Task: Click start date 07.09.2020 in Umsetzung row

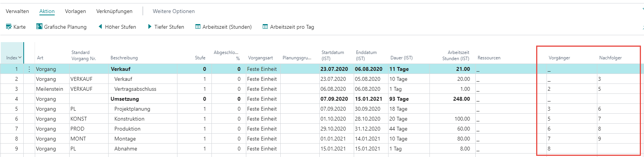Action: [334, 99]
